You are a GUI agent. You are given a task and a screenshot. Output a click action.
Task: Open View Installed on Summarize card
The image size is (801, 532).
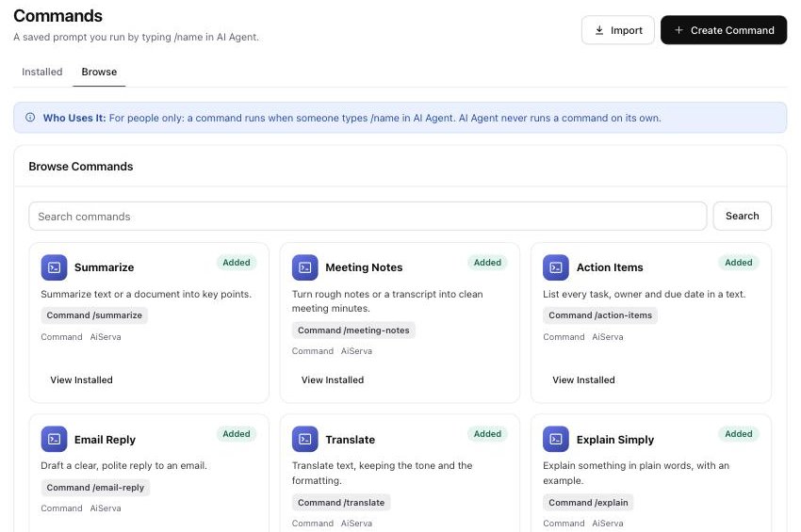(x=81, y=379)
